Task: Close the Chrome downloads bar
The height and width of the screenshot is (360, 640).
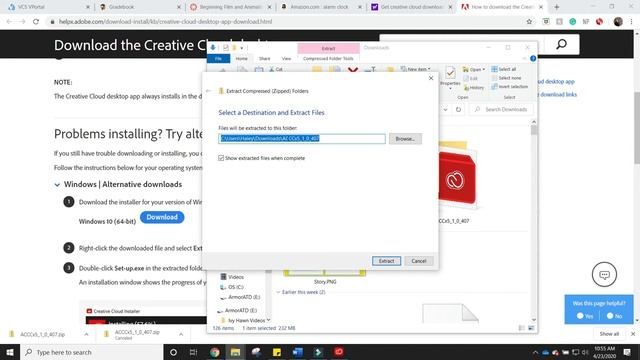Action: pyautogui.click(x=633, y=334)
